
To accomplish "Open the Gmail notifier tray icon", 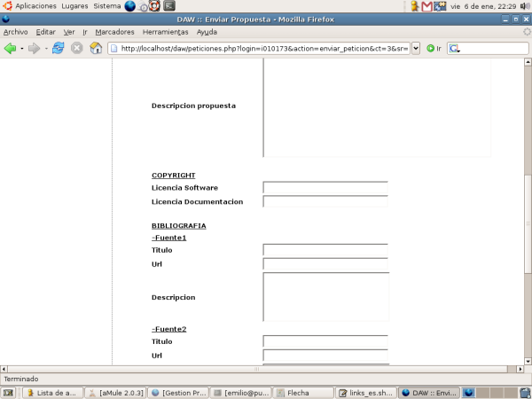I will pyautogui.click(x=426, y=6).
